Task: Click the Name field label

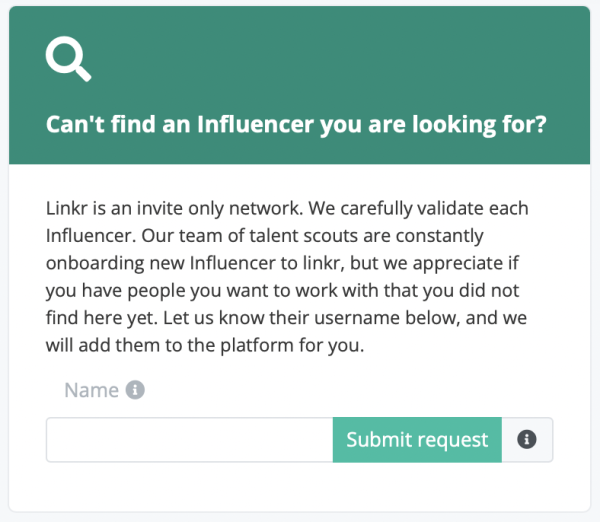Action: click(x=91, y=390)
